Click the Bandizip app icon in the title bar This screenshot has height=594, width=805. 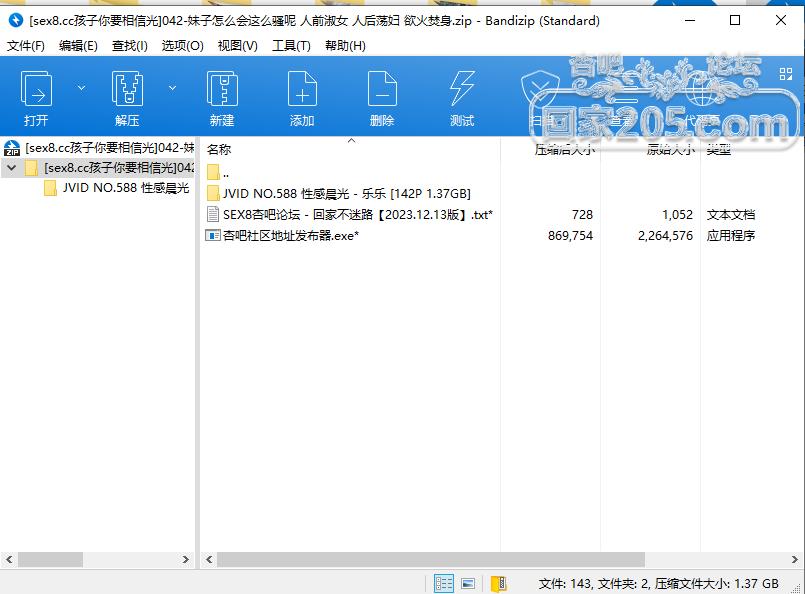pos(16,21)
